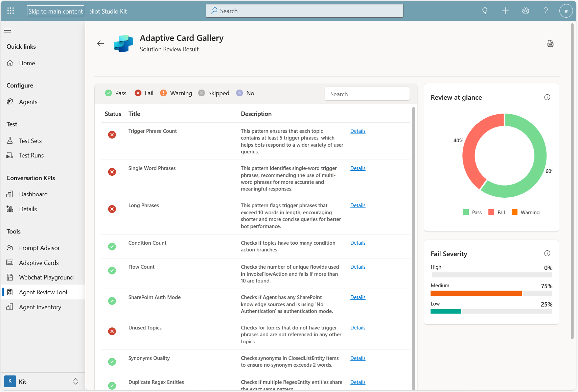Show info for Fail Severity card

(x=547, y=253)
